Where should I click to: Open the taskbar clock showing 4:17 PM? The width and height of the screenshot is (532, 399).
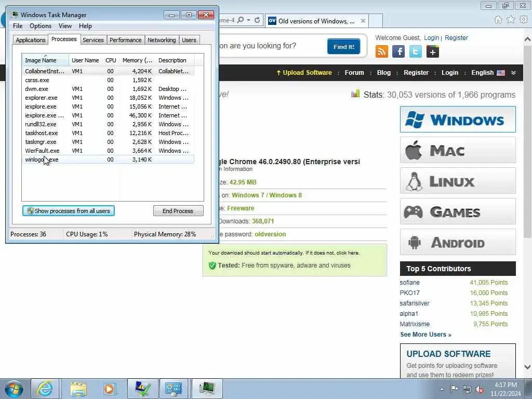tap(506, 389)
